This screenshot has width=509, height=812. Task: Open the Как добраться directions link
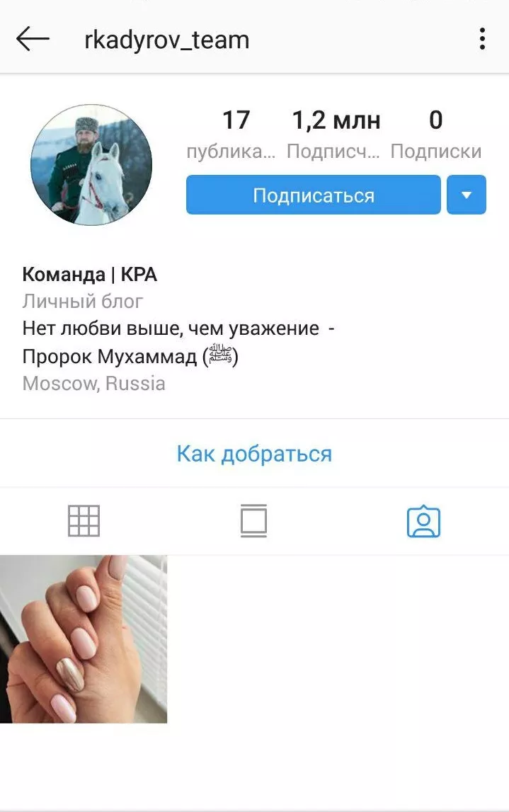254,454
